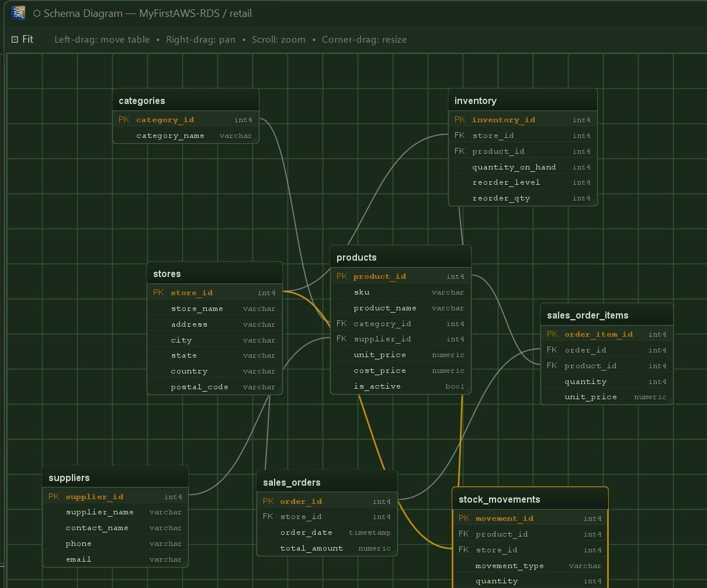Screen dimensions: 707x588
Task: Select the highlighted stock_movements table header
Action: pyautogui.click(x=530, y=499)
